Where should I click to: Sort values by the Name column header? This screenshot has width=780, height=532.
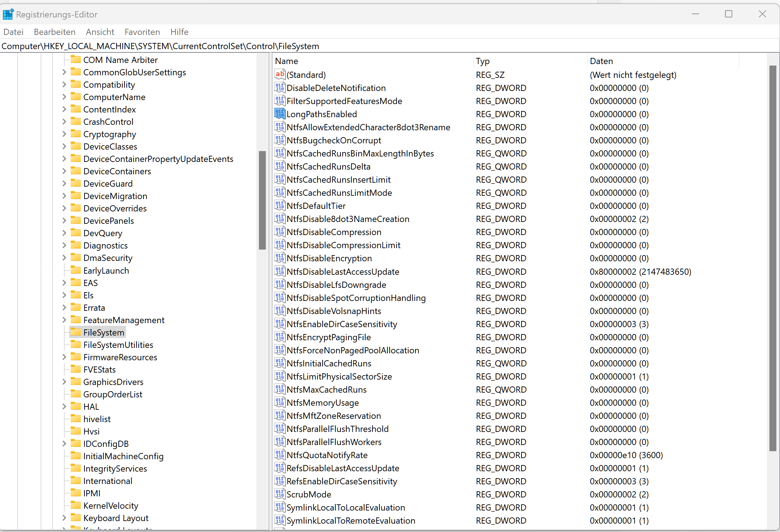coord(373,61)
